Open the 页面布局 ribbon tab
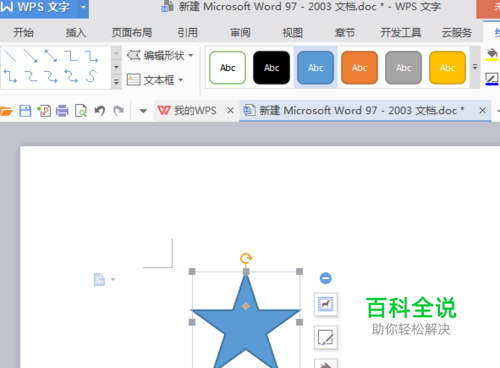Screen dimensions: 500x368 (x=132, y=33)
